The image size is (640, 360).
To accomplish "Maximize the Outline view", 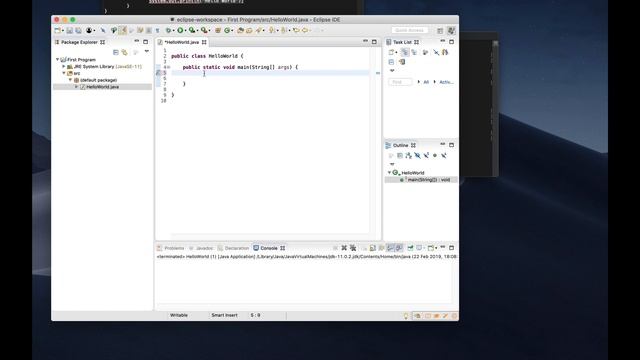I will [451, 145].
